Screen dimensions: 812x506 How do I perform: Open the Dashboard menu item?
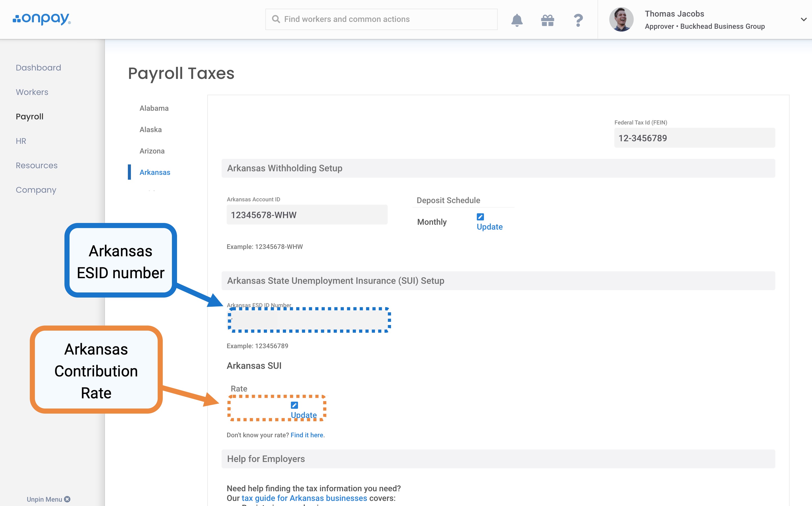tap(38, 68)
